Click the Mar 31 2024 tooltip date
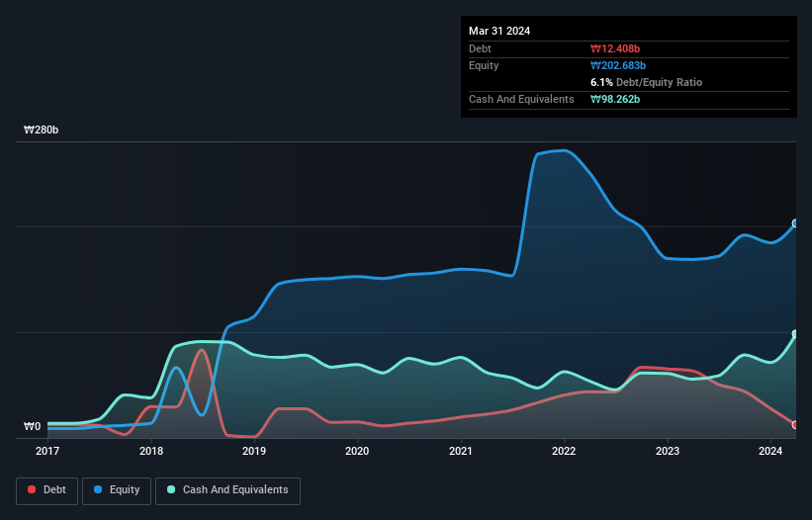812x520 pixels. (x=499, y=31)
